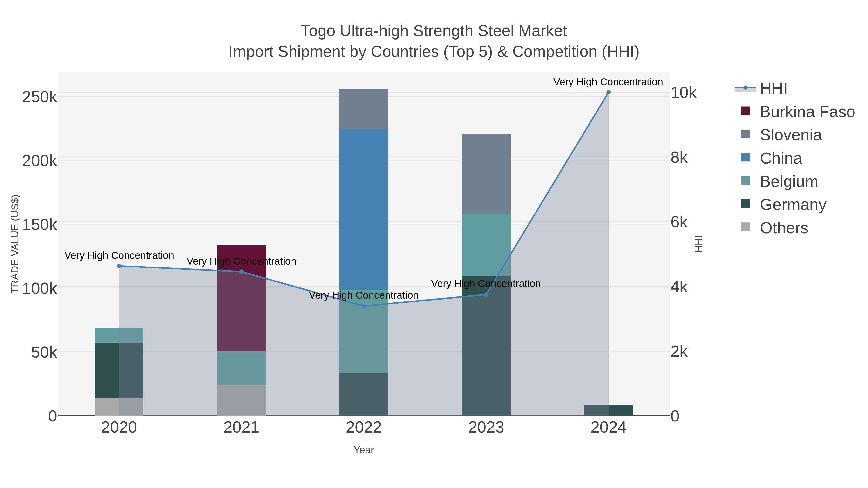Click the 2021 x-axis label
The width and height of the screenshot is (868, 488).
pos(241,428)
